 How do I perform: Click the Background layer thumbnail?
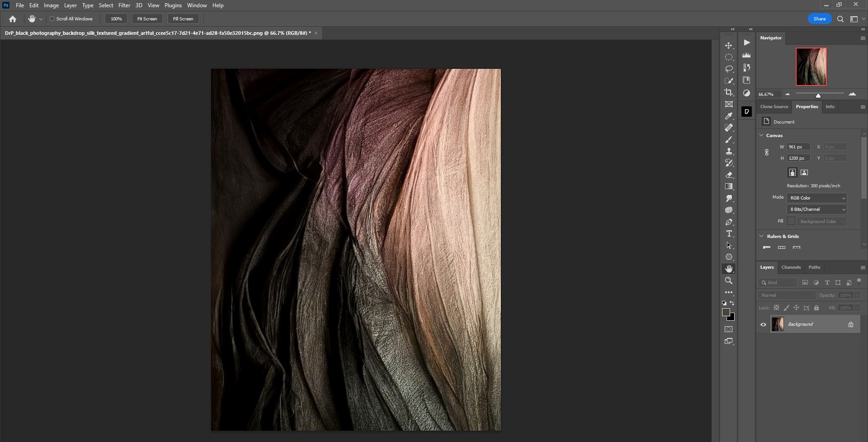tap(778, 324)
